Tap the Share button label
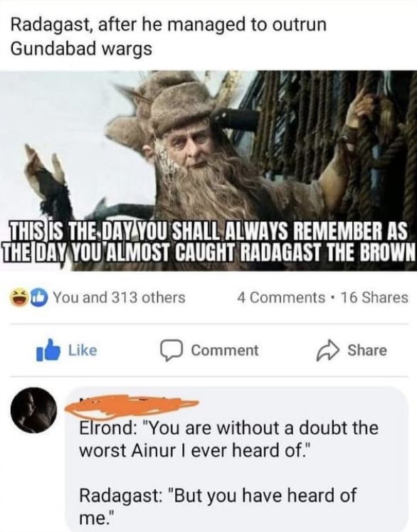Screen dimensions: 417x532 [x=366, y=351]
